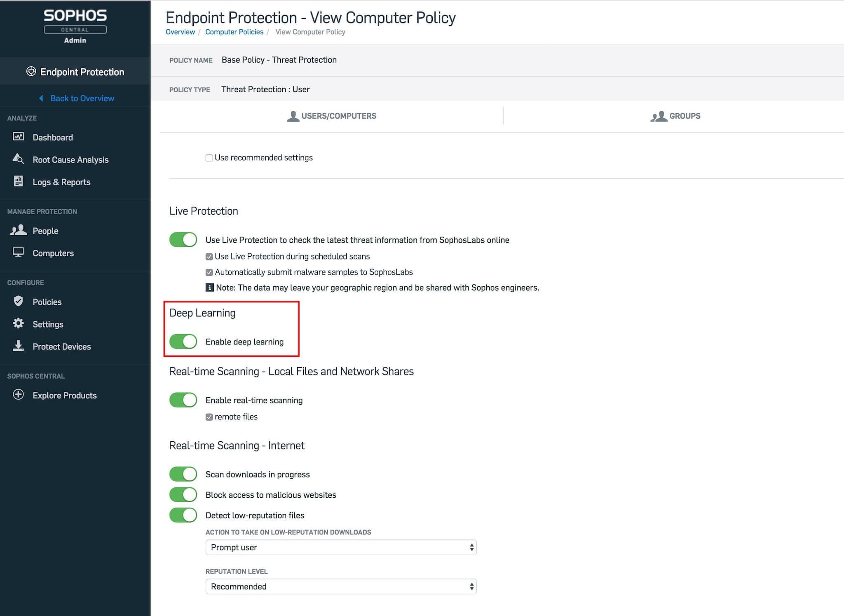This screenshot has width=844, height=616.
Task: Open the Prompt user action dropdown
Action: 341,547
